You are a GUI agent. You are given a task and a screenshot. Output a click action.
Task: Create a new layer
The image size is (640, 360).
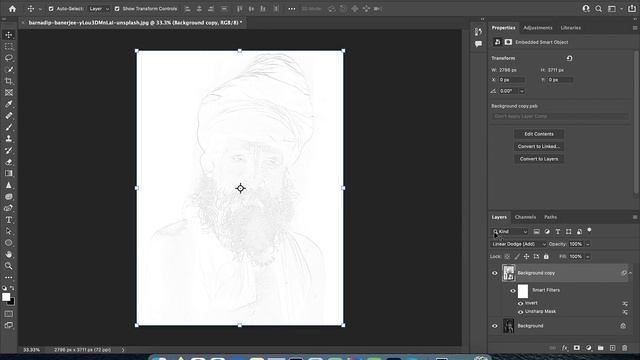pos(613,348)
